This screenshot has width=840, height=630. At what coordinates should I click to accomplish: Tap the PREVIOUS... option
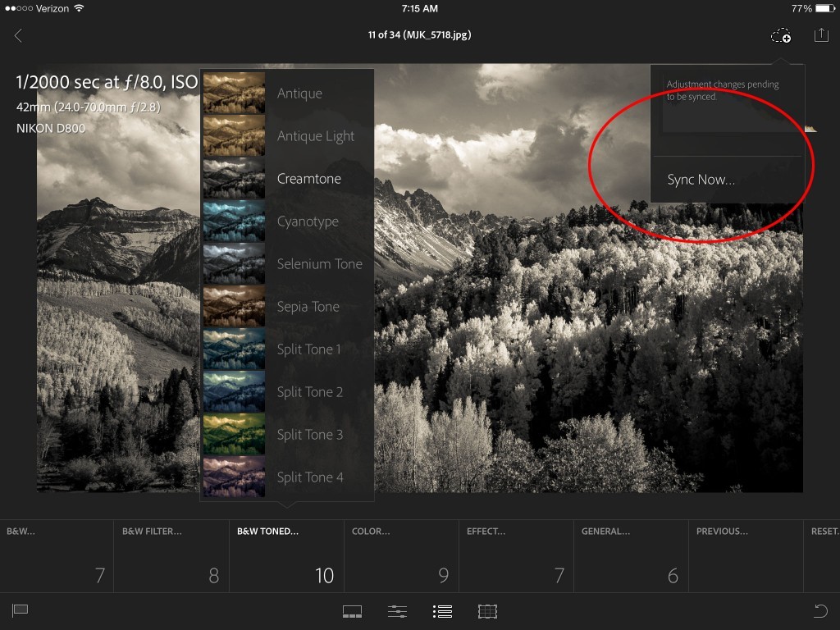[746, 555]
